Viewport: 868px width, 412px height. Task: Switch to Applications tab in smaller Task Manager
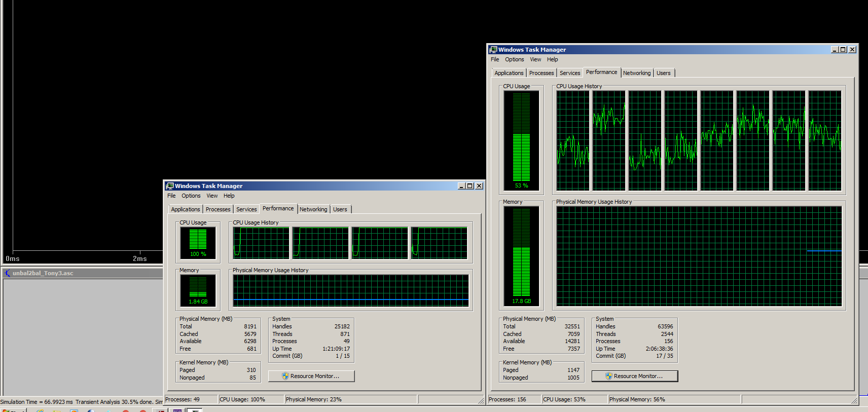(x=186, y=209)
